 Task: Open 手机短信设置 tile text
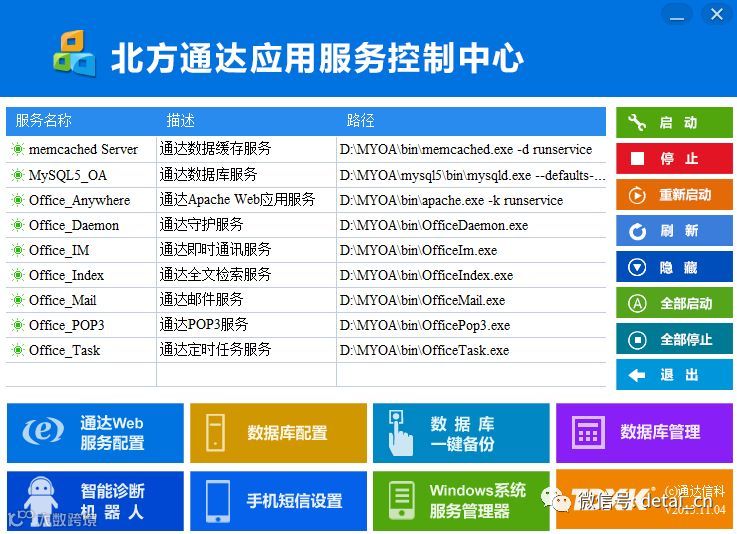(294, 501)
